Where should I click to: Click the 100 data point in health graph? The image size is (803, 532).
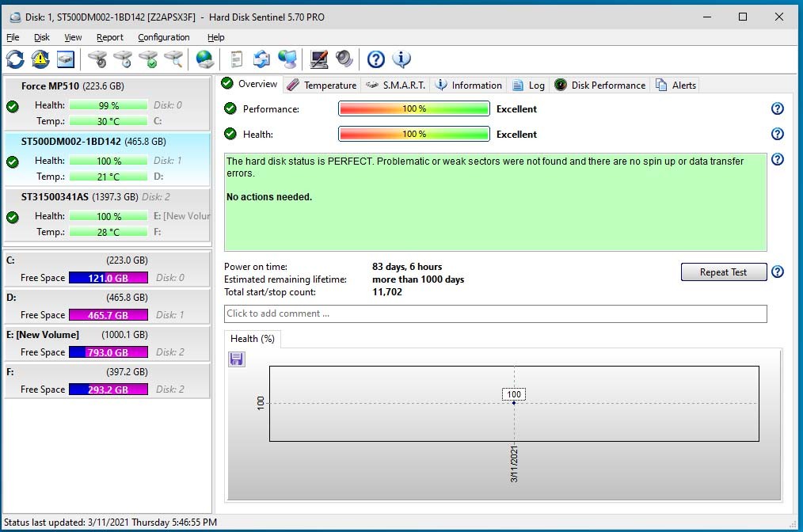[514, 403]
